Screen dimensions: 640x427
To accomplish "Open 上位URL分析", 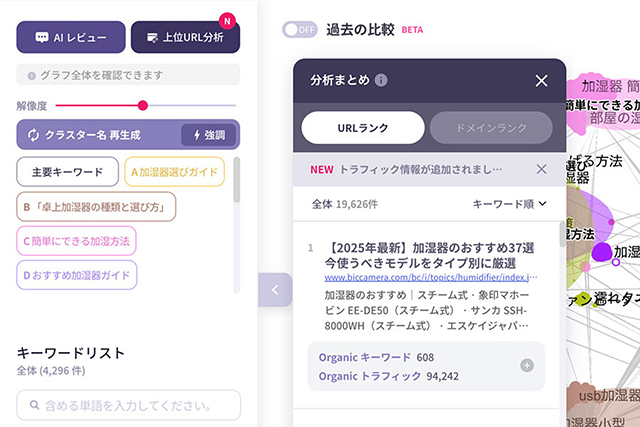I will tap(185, 37).
